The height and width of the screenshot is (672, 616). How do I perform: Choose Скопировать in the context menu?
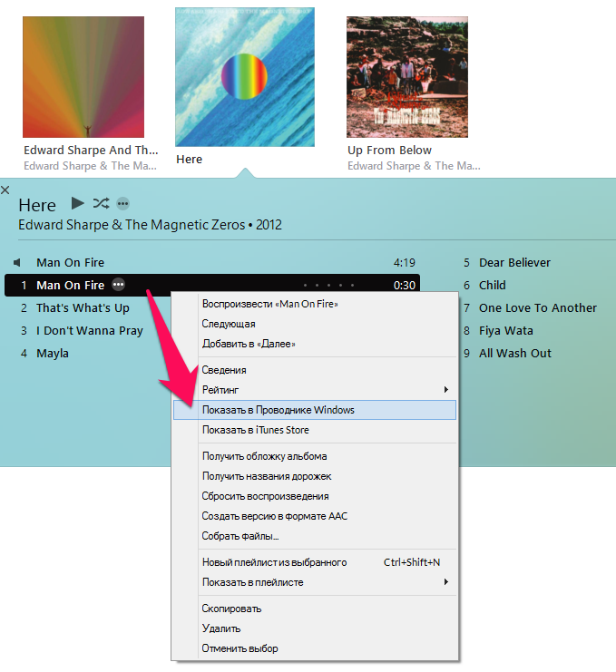click(315, 609)
